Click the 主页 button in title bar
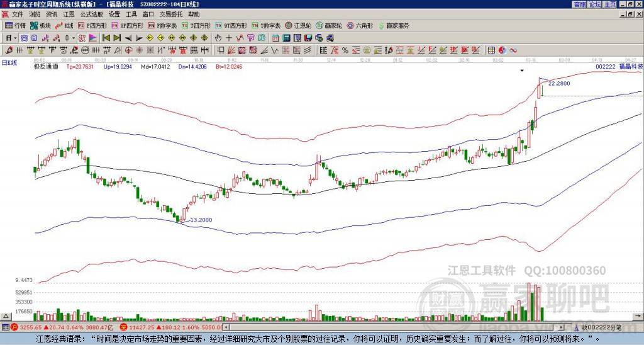 (x=609, y=4)
